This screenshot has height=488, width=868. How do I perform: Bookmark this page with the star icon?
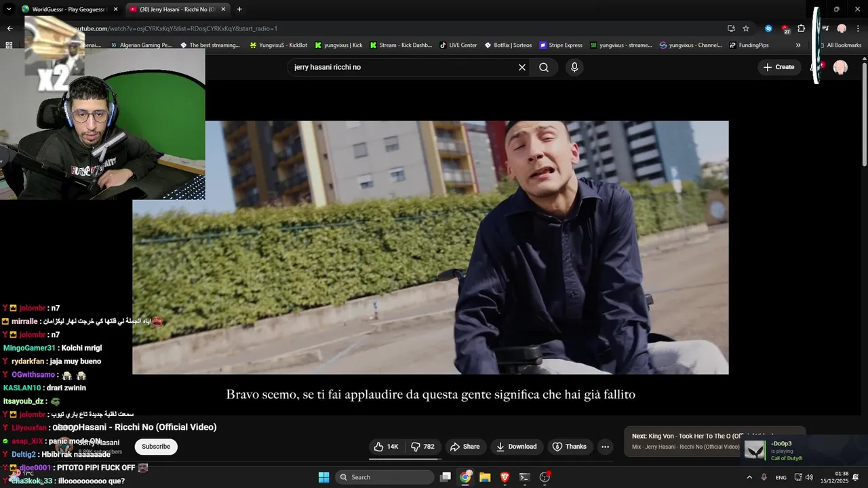click(x=746, y=28)
